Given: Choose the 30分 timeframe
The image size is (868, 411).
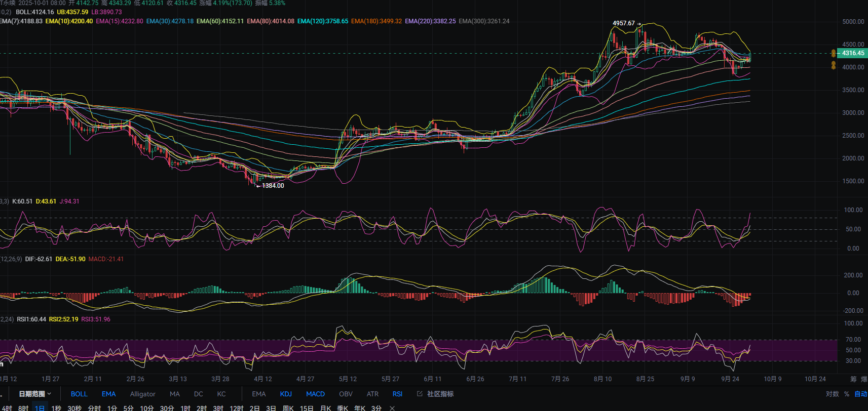Looking at the screenshot, I should click(x=167, y=408).
